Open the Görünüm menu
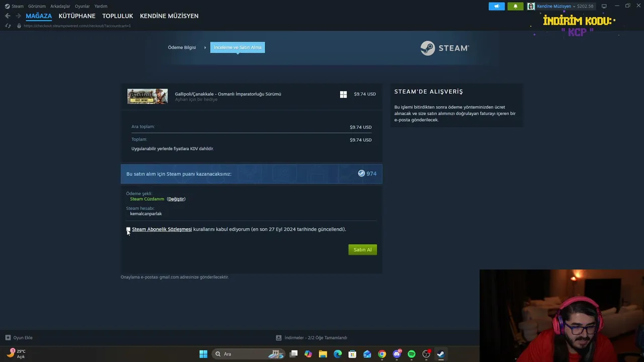The height and width of the screenshot is (362, 644). 37,6
